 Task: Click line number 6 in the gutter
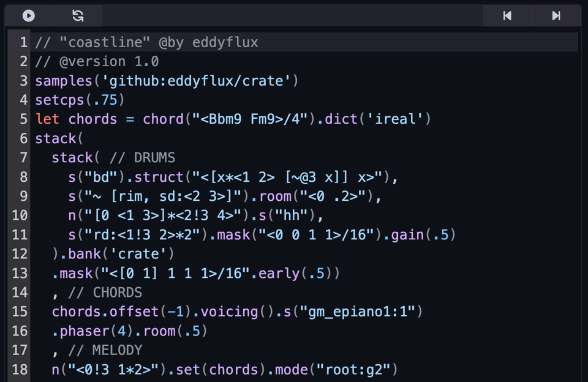(23, 138)
